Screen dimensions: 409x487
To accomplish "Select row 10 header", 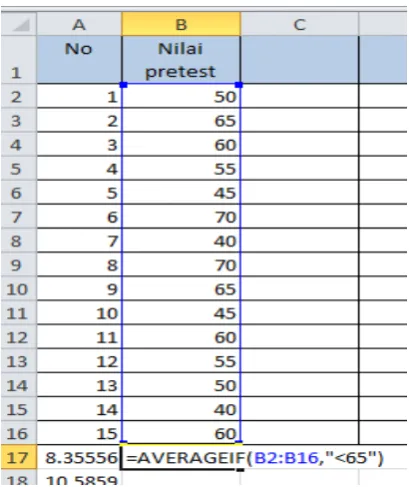I will [x=19, y=289].
